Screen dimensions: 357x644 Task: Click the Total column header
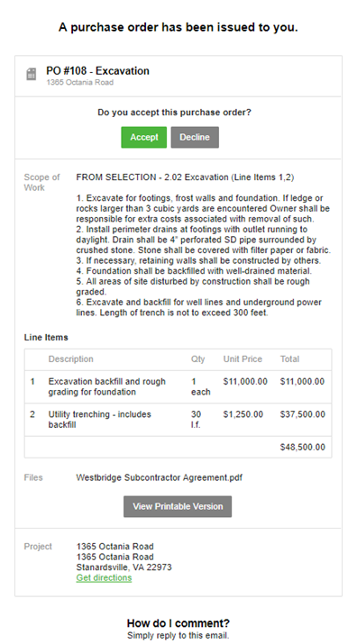point(289,359)
